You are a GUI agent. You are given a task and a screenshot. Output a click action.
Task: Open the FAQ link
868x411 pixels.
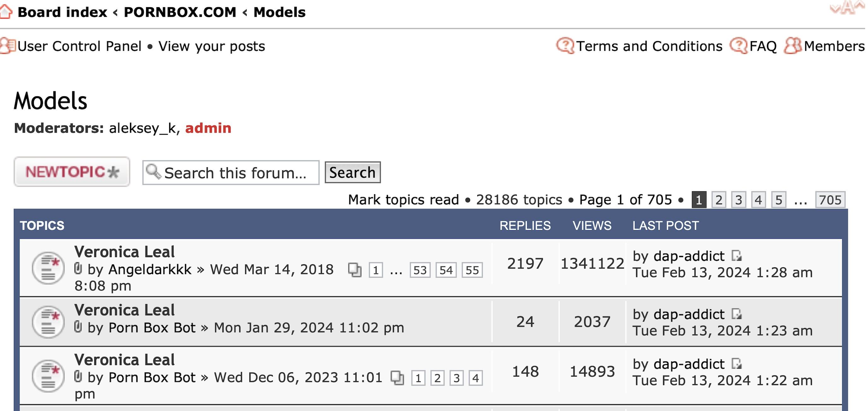763,46
